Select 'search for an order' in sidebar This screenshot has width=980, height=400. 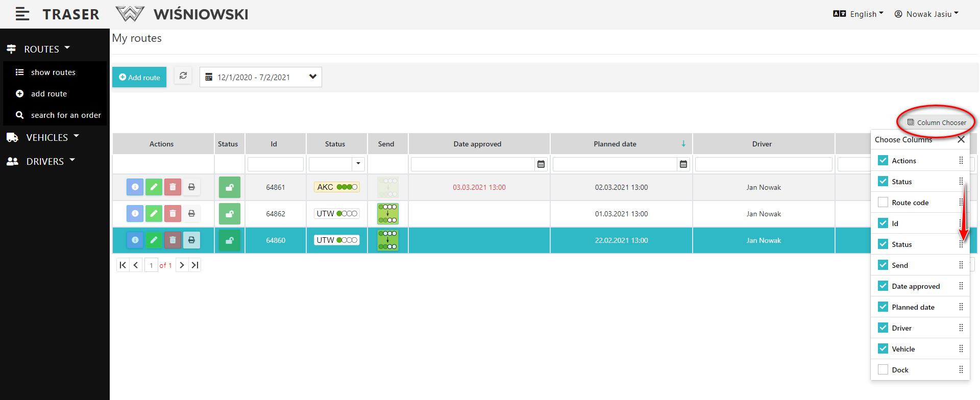pos(66,115)
